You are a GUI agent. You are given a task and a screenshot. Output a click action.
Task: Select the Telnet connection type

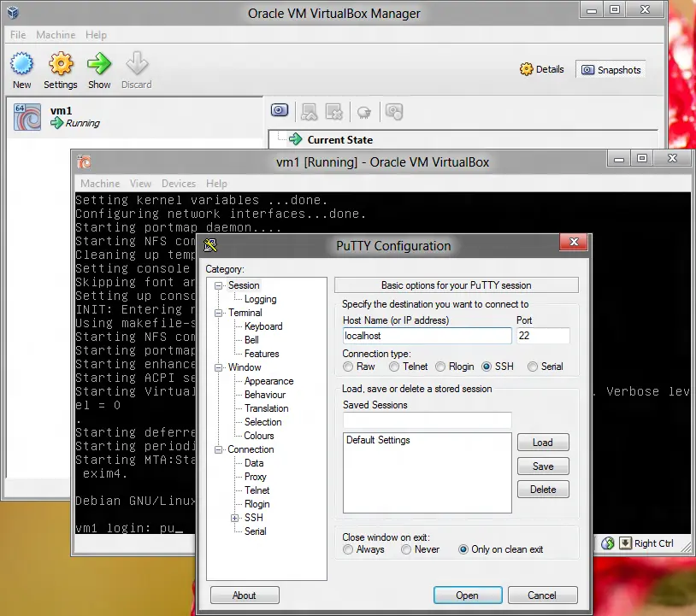click(x=393, y=367)
